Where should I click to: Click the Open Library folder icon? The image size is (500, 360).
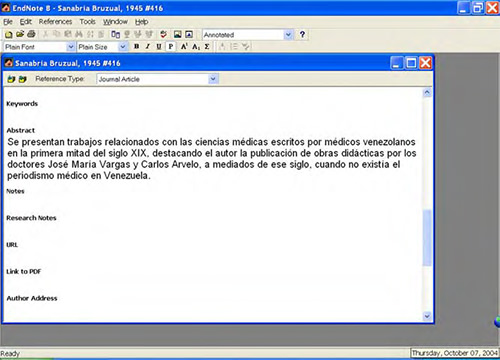click(x=20, y=34)
